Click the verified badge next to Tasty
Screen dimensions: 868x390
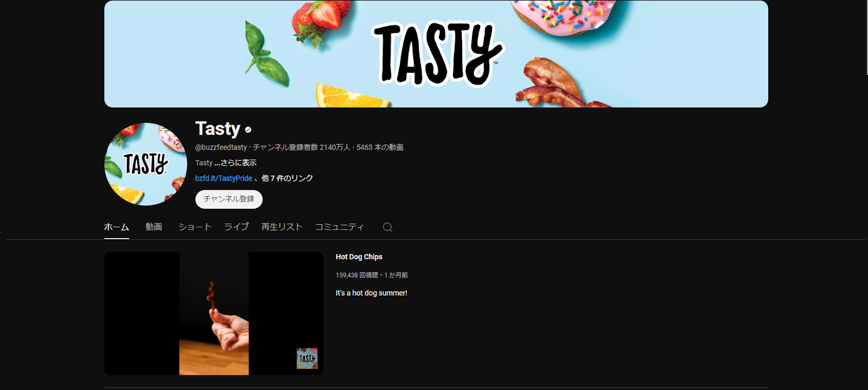(248, 130)
